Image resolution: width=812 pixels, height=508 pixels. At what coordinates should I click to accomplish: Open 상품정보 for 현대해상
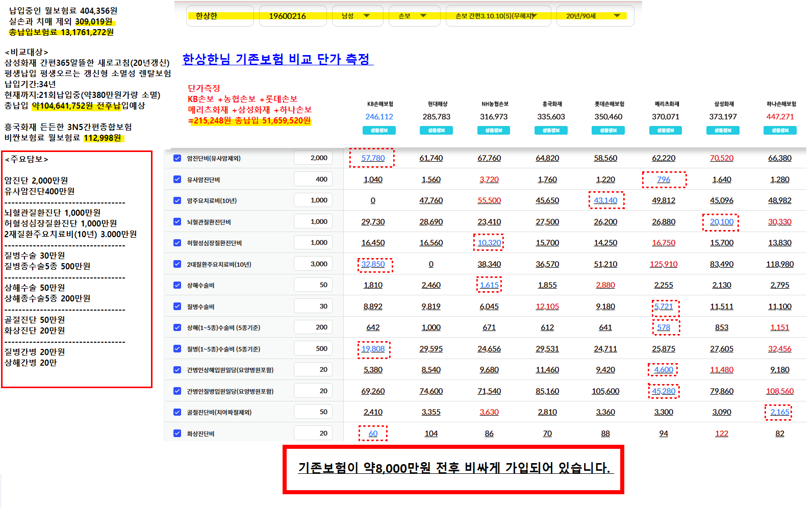point(436,131)
